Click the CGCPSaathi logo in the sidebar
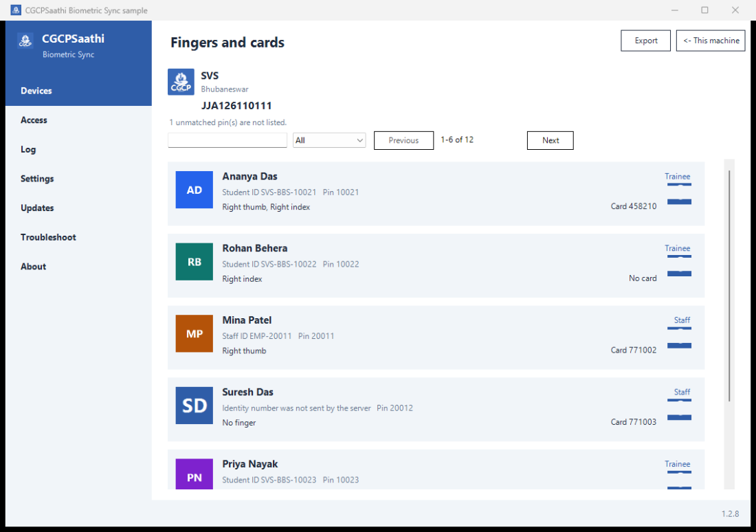 [25, 41]
